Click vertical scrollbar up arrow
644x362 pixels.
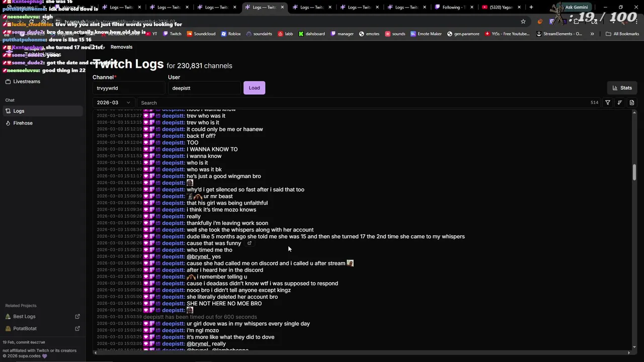(634, 112)
